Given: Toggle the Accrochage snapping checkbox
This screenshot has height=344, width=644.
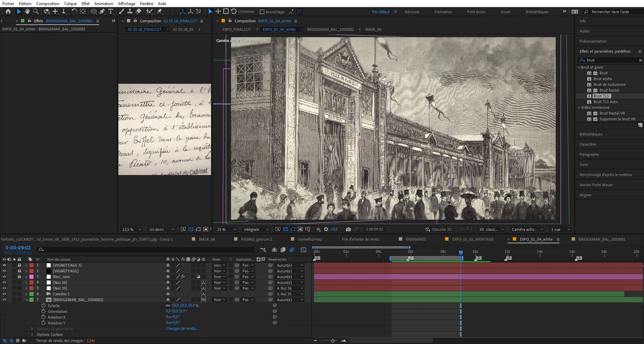Looking at the screenshot, I should (x=262, y=12).
